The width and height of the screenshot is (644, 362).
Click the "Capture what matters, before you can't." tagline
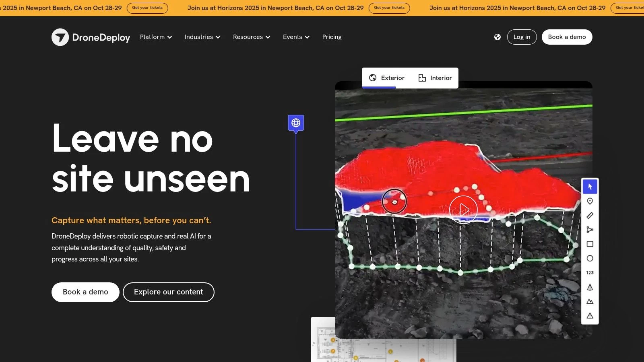131,220
